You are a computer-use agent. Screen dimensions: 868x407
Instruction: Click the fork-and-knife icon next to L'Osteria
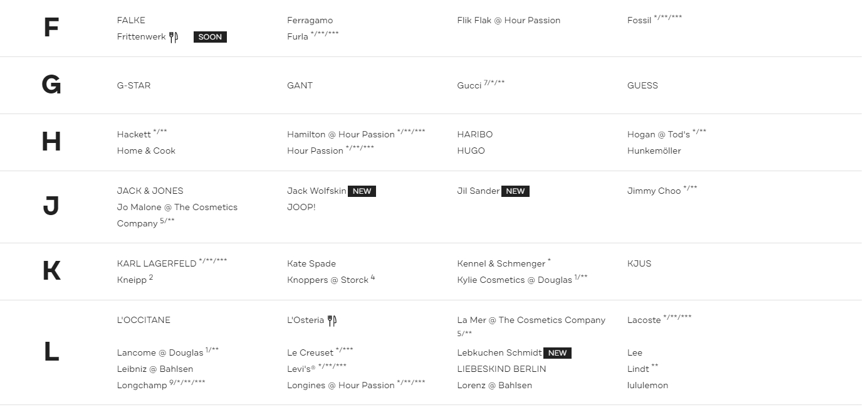point(332,320)
